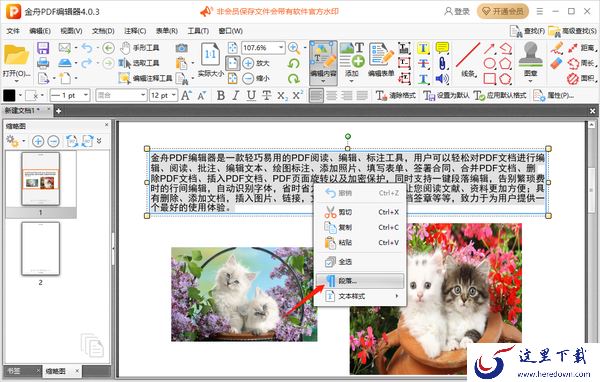
Task: Open the 视图(V) menu
Action: [71, 31]
